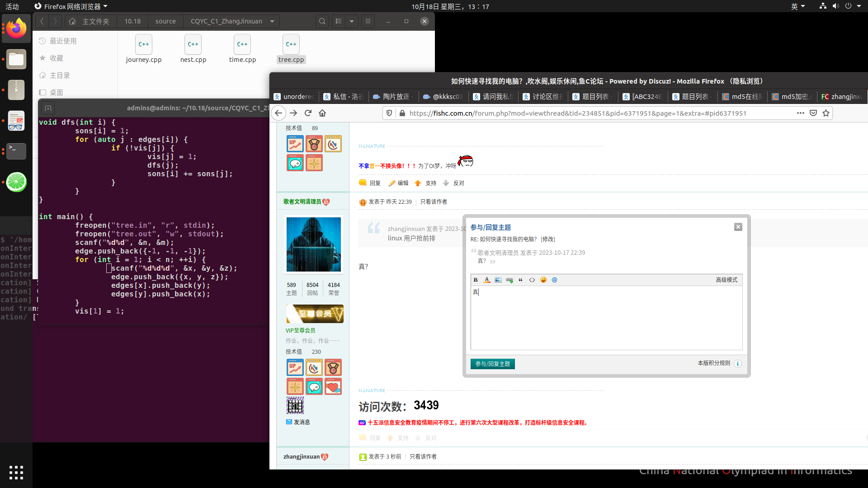Insert quote block in the reply editor
Image resolution: width=868 pixels, height=488 pixels.
pos(521,280)
